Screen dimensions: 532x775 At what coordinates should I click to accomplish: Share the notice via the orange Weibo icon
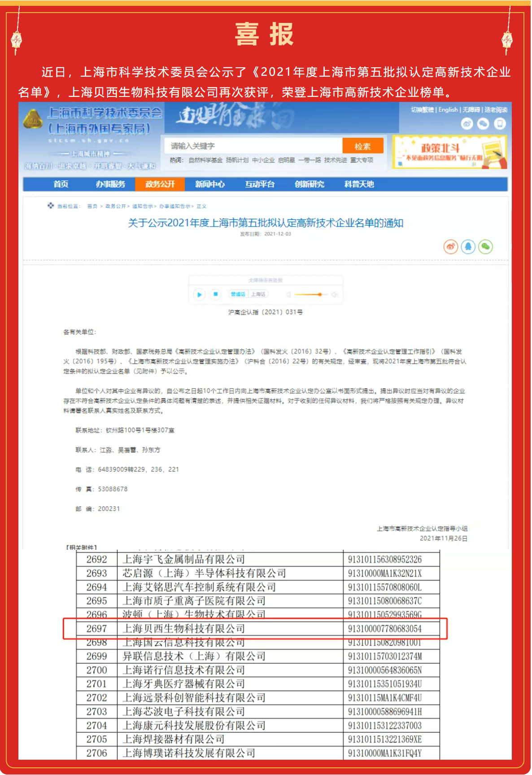point(451,246)
